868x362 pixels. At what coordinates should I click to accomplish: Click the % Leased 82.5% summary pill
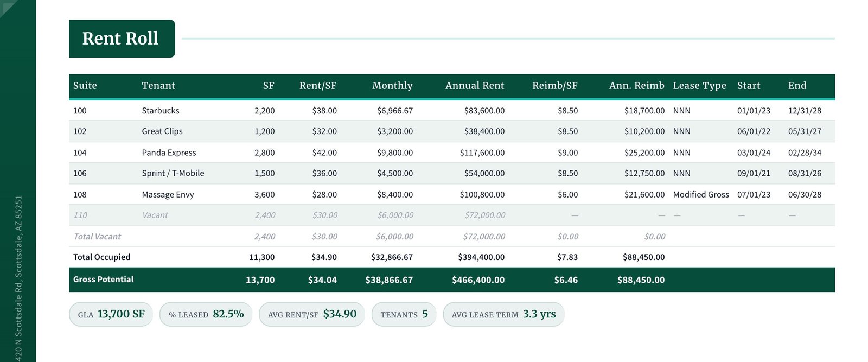point(206,314)
